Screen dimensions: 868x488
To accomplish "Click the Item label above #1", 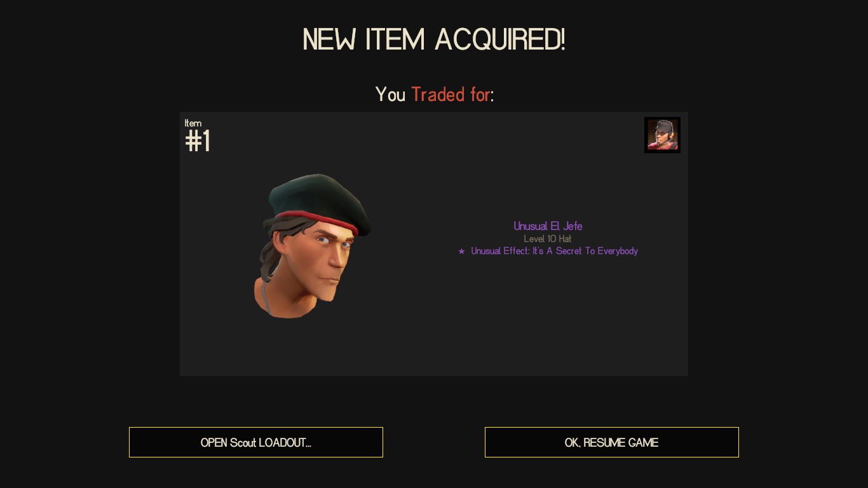I will click(193, 123).
